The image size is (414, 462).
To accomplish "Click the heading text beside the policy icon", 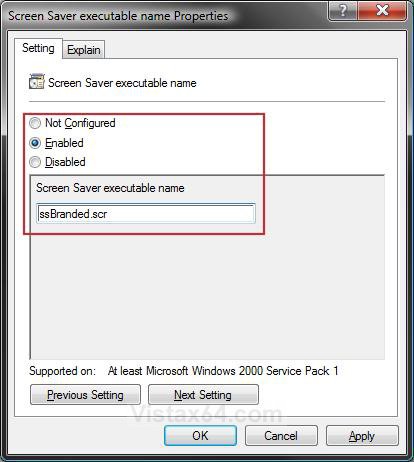I will [122, 83].
